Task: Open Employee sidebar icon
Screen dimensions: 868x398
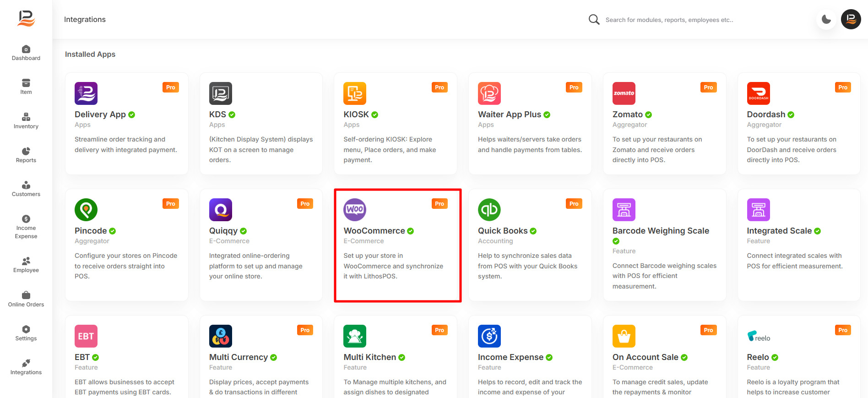Action: pyautogui.click(x=26, y=261)
